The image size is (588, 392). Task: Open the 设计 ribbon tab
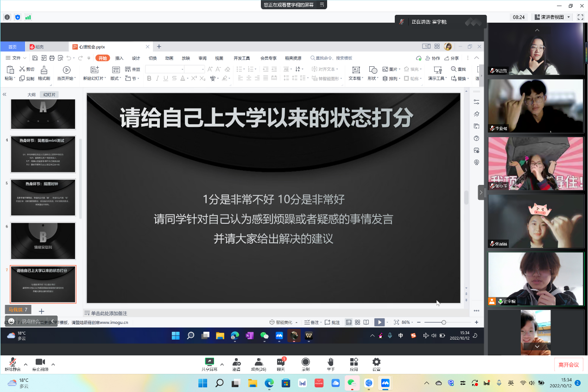[136, 58]
